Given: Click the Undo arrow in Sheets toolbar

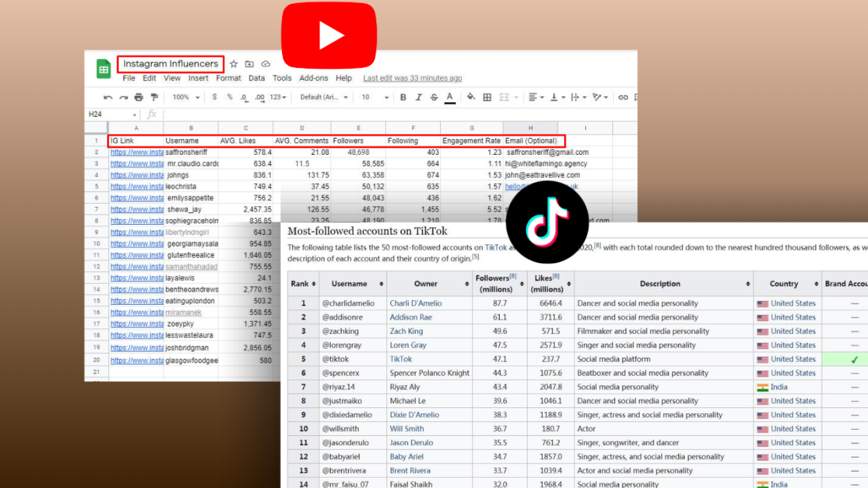Looking at the screenshot, I should 108,97.
